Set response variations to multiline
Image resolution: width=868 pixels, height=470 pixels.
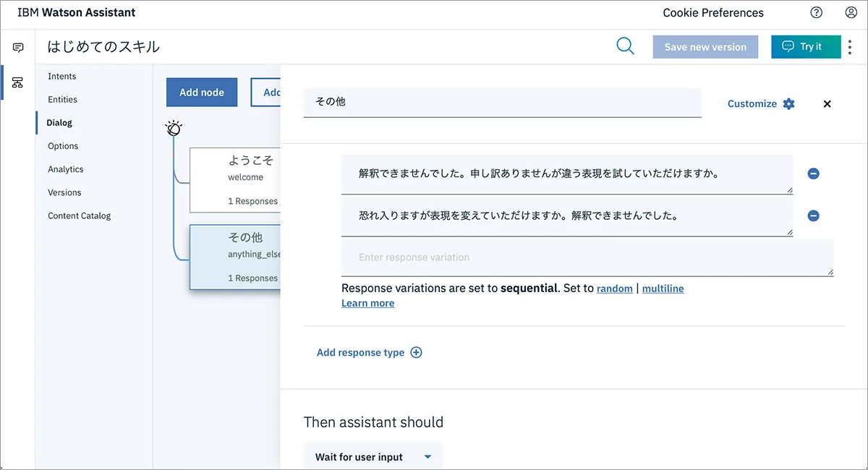pos(663,288)
